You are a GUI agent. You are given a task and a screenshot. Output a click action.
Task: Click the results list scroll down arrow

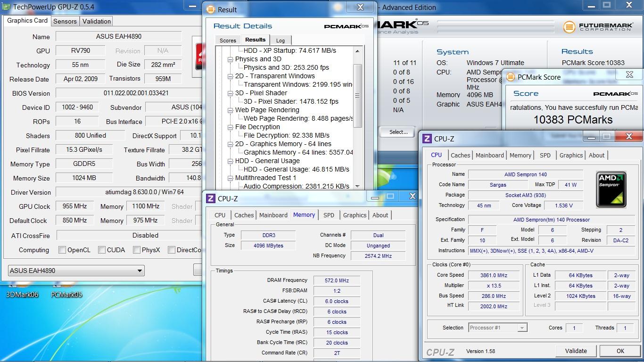click(357, 186)
